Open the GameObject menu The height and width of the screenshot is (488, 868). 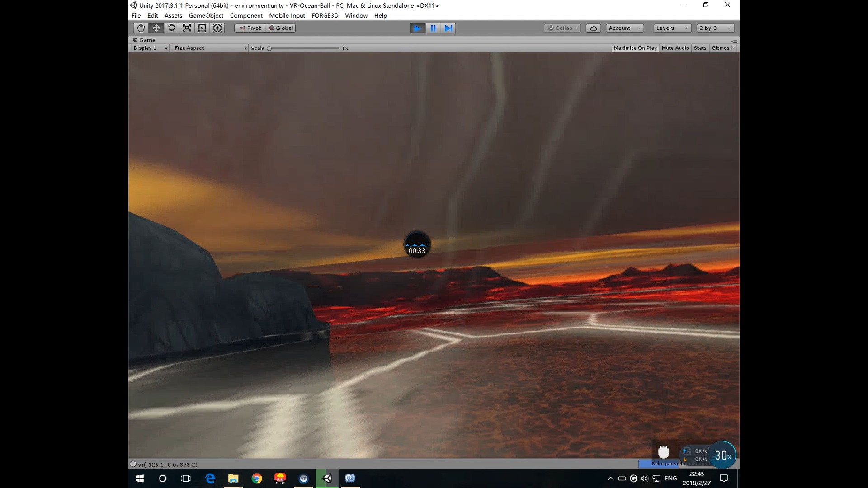[x=206, y=15]
